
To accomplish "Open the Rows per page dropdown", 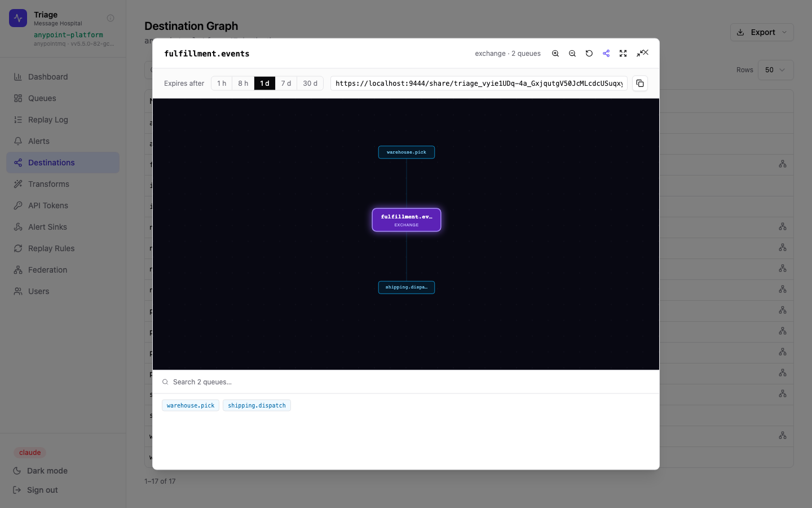I will (776, 70).
